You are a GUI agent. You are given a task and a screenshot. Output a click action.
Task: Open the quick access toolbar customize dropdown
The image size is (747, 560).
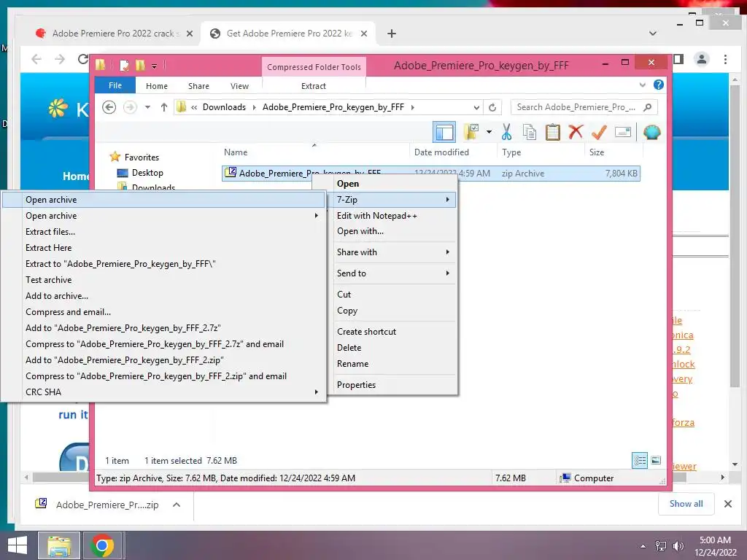point(155,66)
